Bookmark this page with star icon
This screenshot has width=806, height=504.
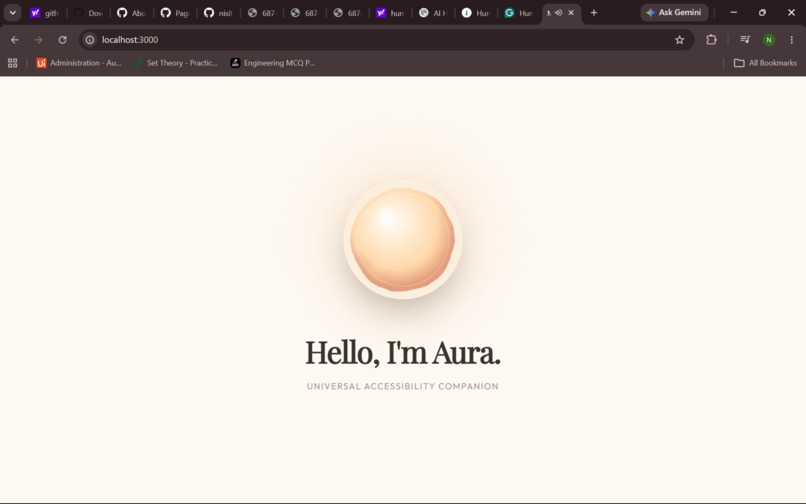click(680, 40)
